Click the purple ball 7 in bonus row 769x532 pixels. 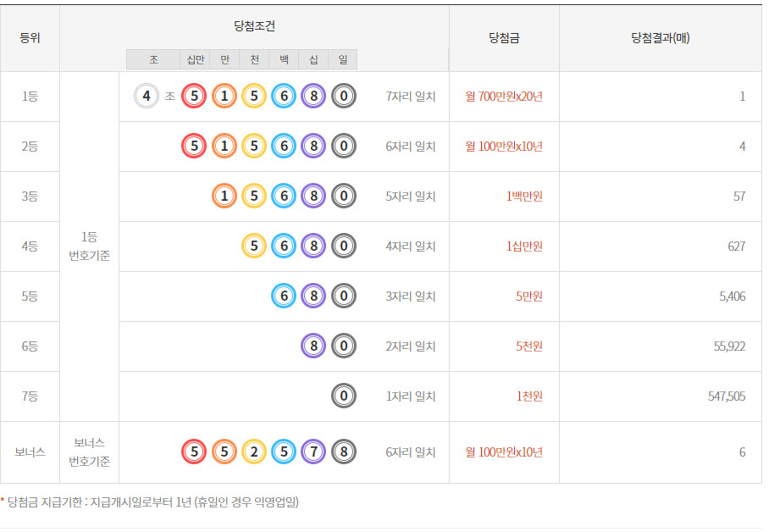point(313,452)
